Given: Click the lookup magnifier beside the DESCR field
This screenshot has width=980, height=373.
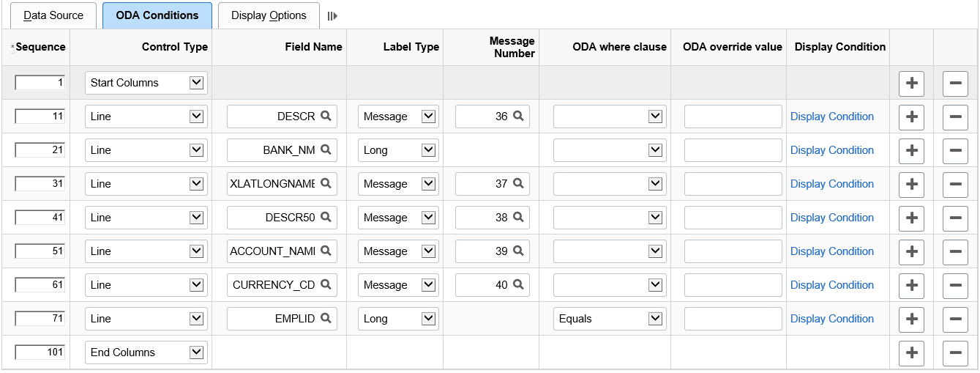Looking at the screenshot, I should tap(326, 117).
